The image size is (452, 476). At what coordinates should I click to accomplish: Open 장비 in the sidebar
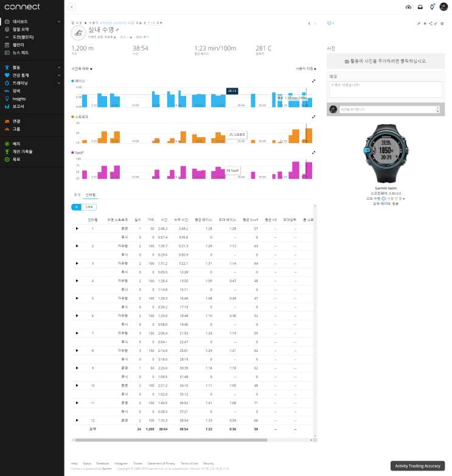(16, 91)
